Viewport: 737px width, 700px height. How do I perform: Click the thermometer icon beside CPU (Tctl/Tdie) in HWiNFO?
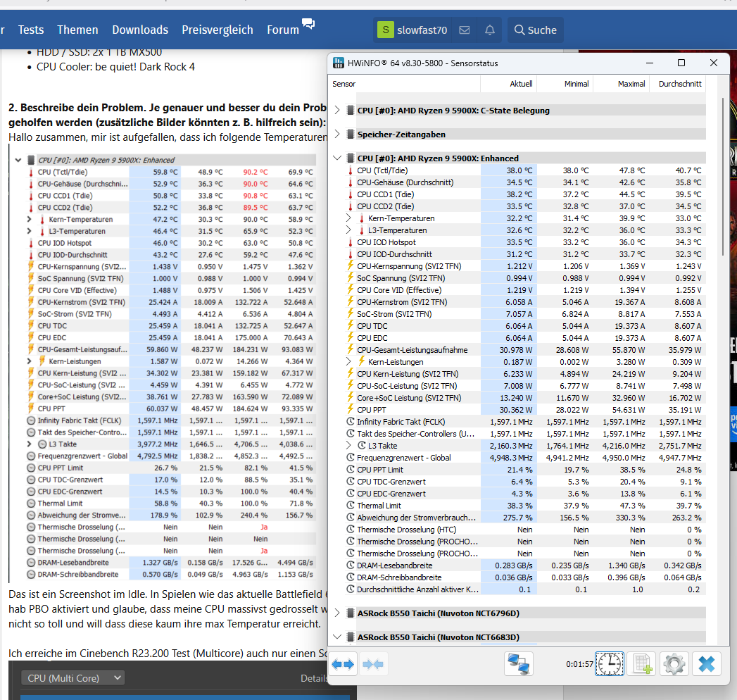coord(350,170)
